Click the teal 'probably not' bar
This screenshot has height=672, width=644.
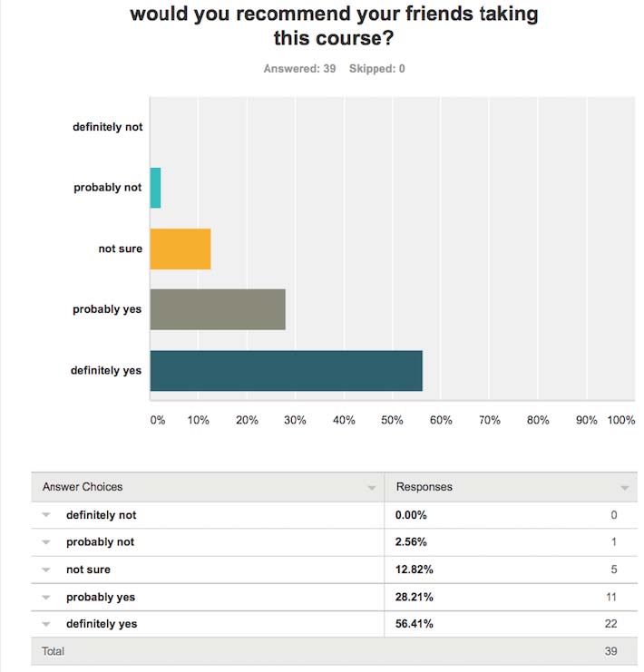point(155,188)
